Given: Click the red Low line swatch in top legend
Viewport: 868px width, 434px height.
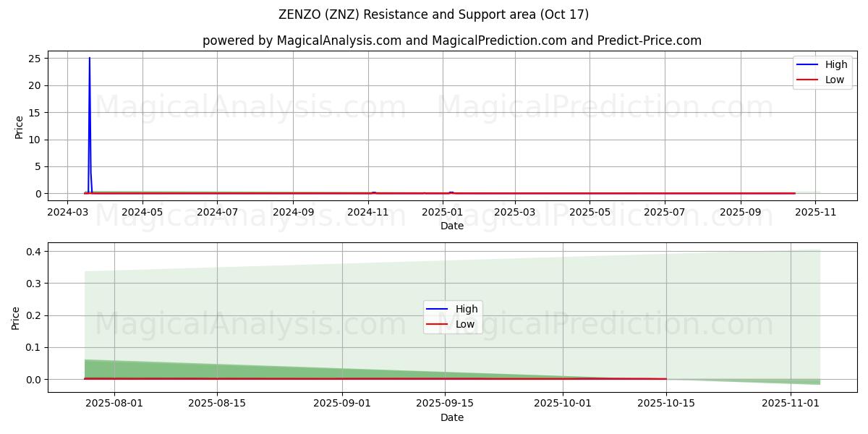Looking at the screenshot, I should [807, 80].
